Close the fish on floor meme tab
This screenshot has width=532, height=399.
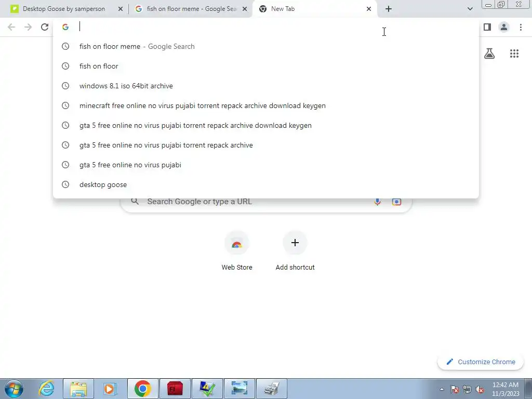(x=245, y=9)
